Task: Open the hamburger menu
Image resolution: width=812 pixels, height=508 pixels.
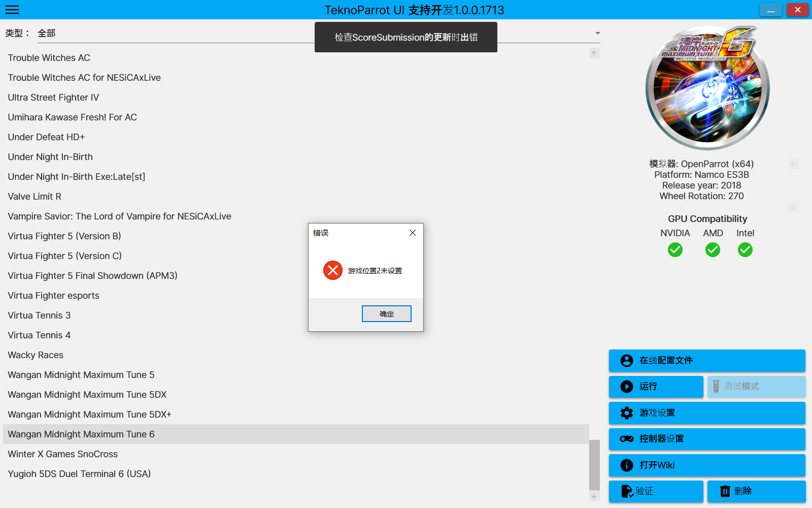Action: click(x=12, y=10)
